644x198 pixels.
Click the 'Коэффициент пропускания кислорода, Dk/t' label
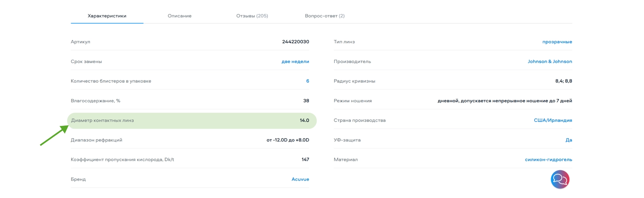pos(122,160)
